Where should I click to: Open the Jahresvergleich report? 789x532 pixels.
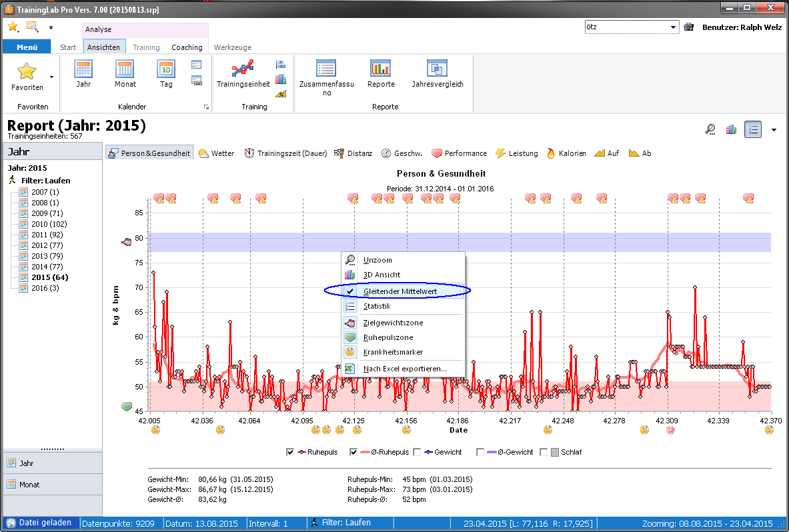pyautogui.click(x=438, y=74)
